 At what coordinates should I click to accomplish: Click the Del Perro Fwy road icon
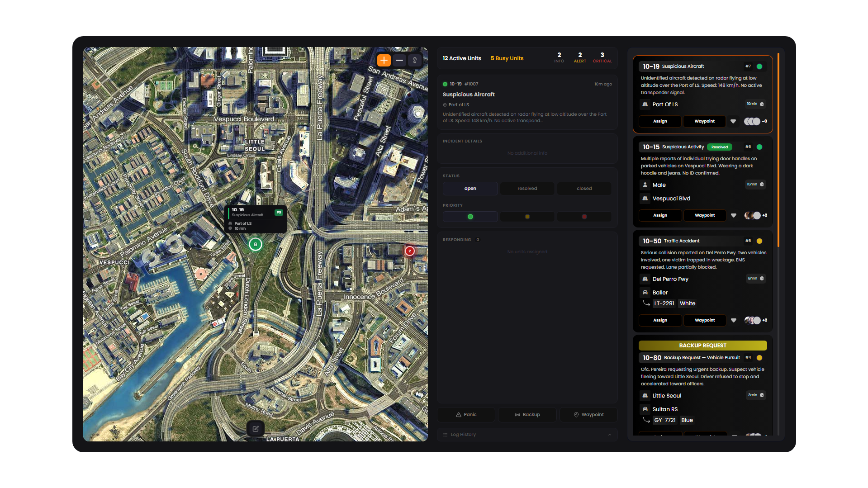(645, 279)
